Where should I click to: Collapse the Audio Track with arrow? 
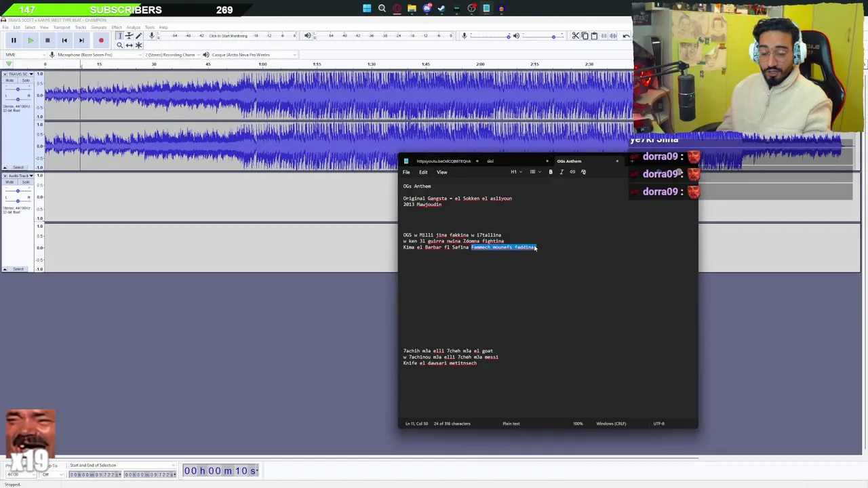(x=5, y=269)
